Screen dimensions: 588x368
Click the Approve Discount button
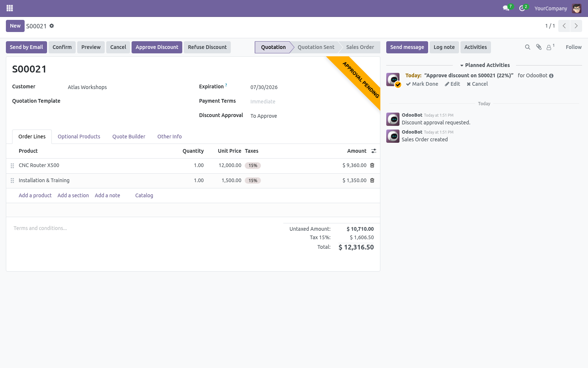[157, 47]
